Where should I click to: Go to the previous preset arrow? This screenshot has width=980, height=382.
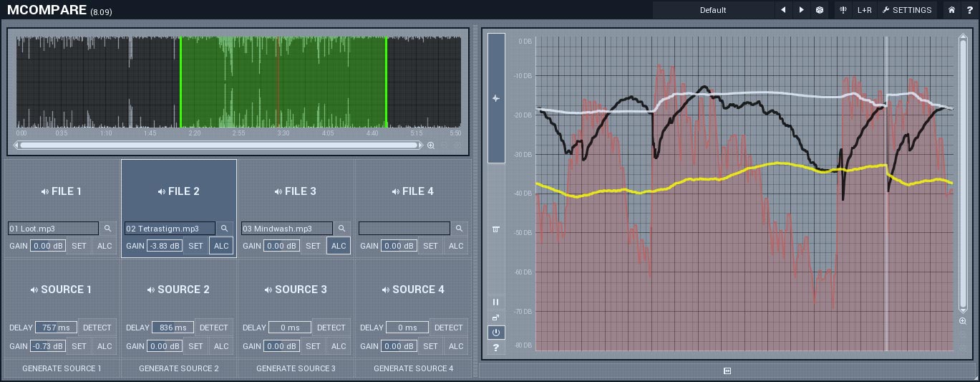click(x=783, y=10)
